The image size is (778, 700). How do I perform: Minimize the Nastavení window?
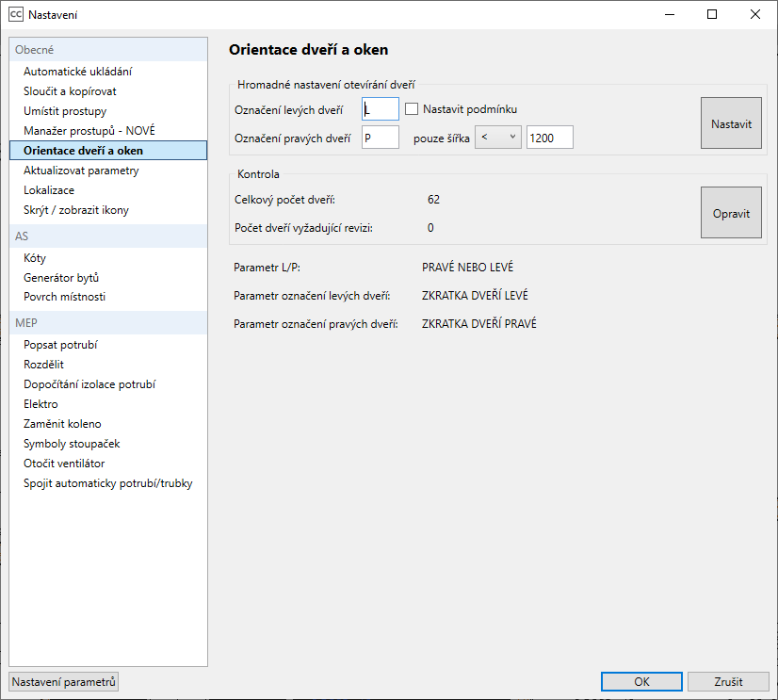[x=670, y=14]
